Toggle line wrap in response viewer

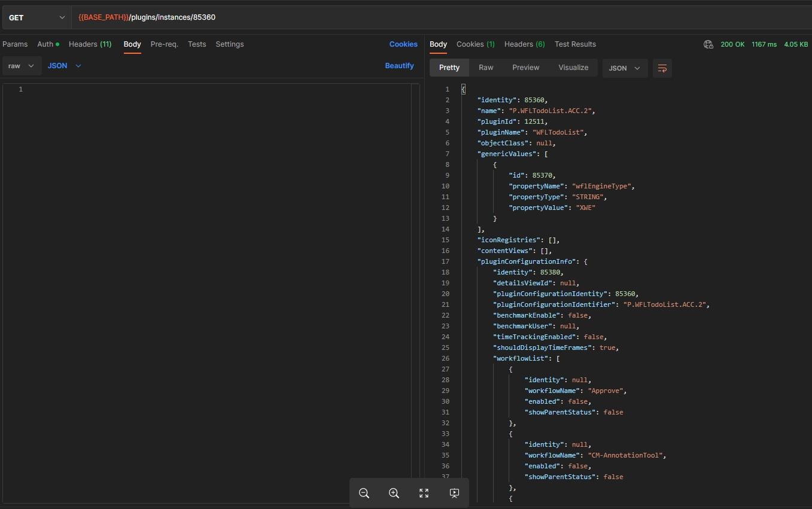click(662, 68)
